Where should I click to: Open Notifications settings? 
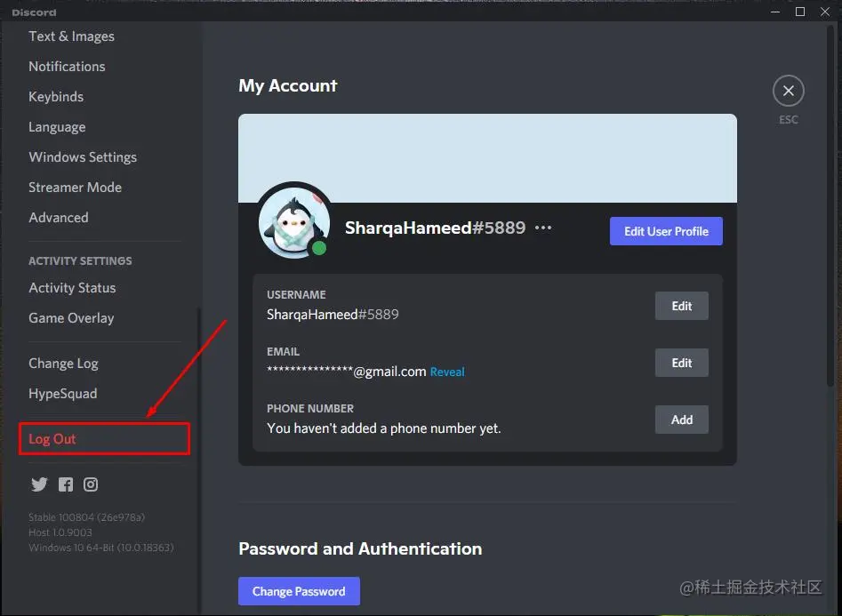pyautogui.click(x=67, y=67)
